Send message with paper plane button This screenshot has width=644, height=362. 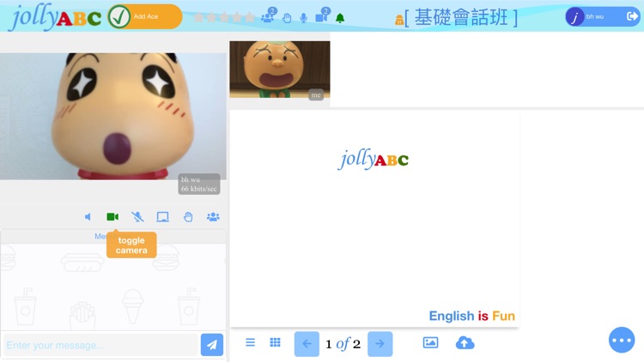pyautogui.click(x=212, y=345)
